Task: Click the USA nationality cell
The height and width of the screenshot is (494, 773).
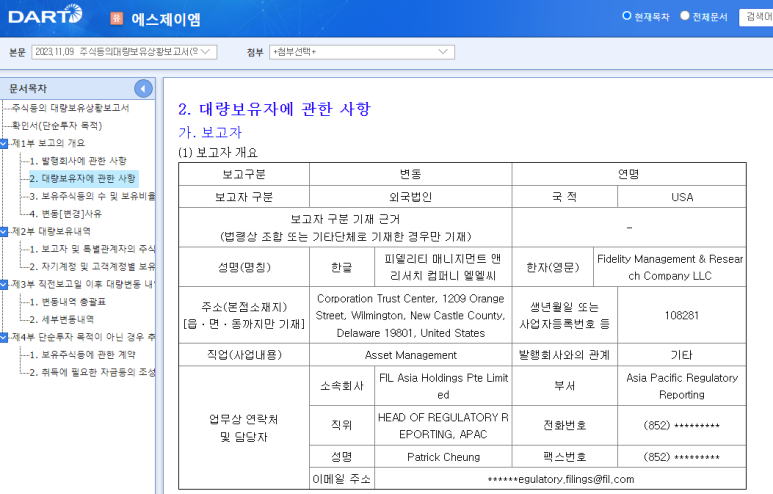Action: pyautogui.click(x=682, y=197)
